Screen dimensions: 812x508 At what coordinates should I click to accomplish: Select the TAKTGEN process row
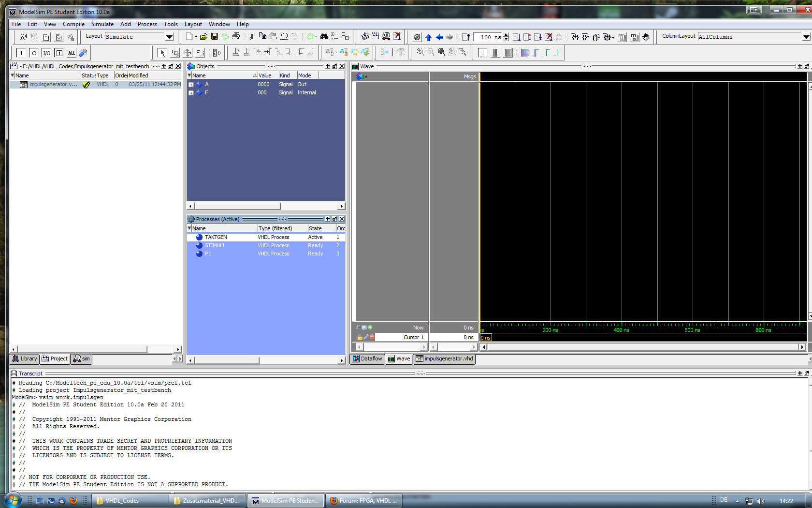266,238
